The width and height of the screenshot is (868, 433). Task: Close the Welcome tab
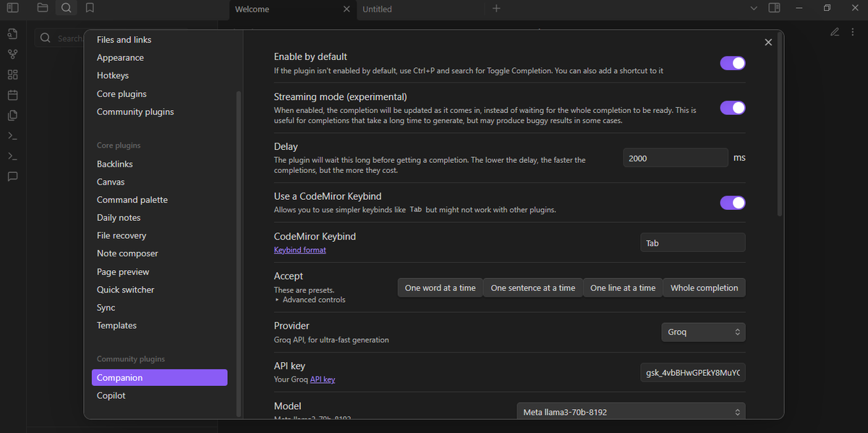pyautogui.click(x=346, y=9)
